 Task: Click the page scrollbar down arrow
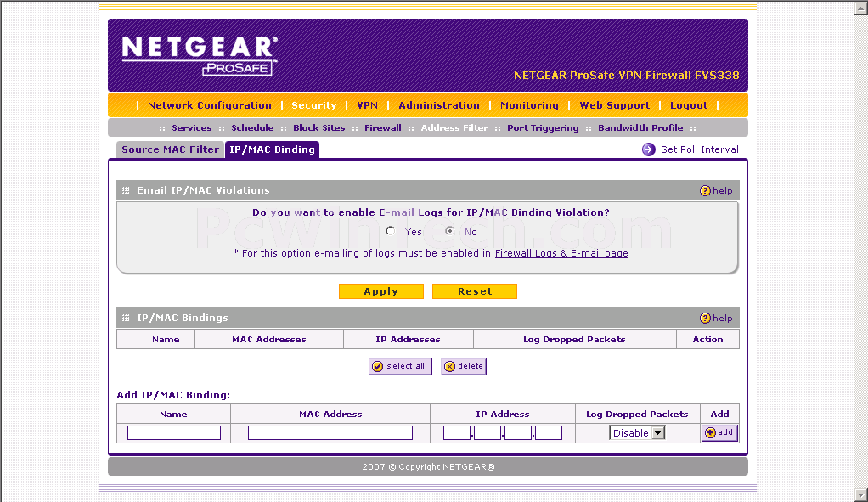861,494
